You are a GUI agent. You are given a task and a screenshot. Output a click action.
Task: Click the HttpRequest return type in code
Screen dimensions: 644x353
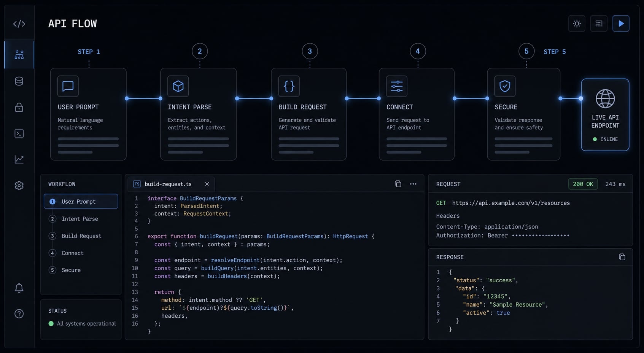350,236
